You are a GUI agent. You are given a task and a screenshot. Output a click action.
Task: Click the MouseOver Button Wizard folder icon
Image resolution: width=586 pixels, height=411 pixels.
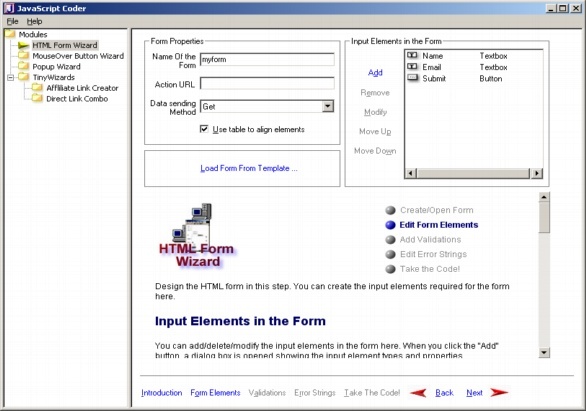(x=24, y=56)
